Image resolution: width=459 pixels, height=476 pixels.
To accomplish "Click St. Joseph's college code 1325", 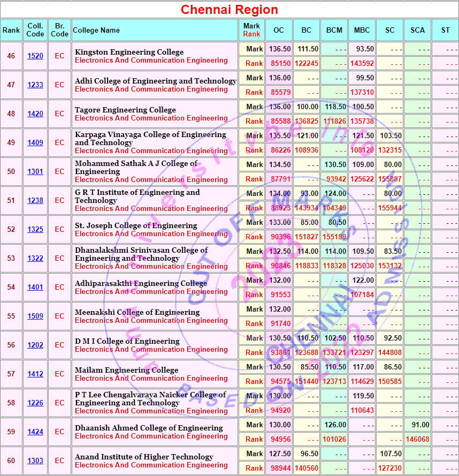I will [35, 230].
